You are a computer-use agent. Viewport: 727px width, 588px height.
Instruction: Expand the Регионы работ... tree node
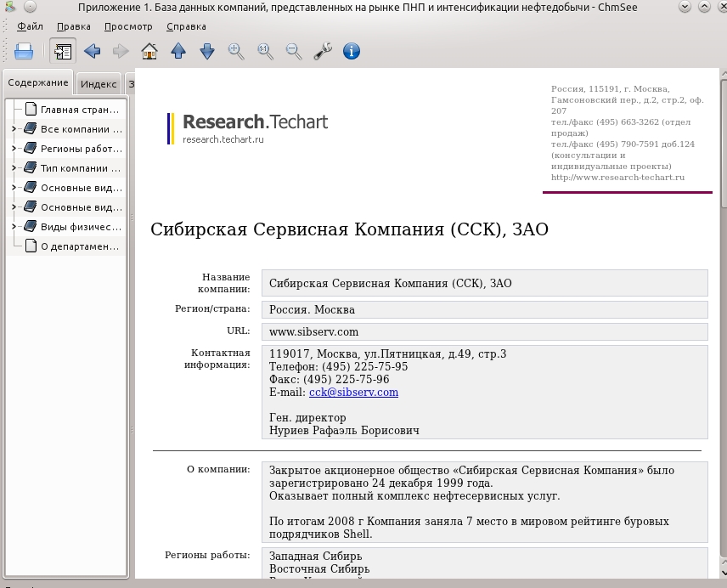coord(14,149)
